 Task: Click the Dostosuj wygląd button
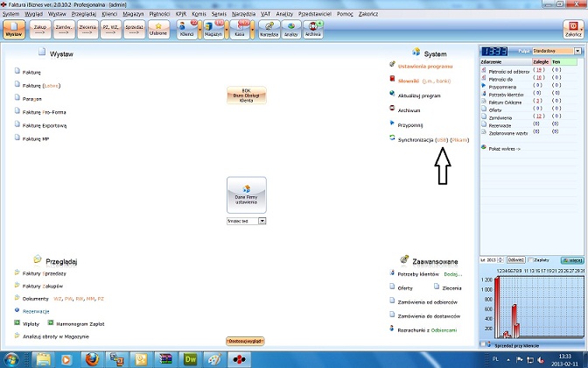(245, 341)
